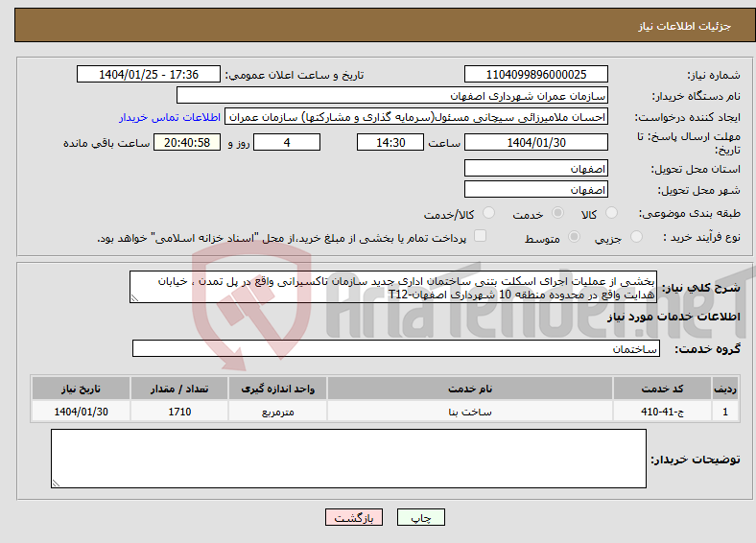Click the remaining days field showing 4
The width and height of the screenshot is (756, 543).
(287, 142)
